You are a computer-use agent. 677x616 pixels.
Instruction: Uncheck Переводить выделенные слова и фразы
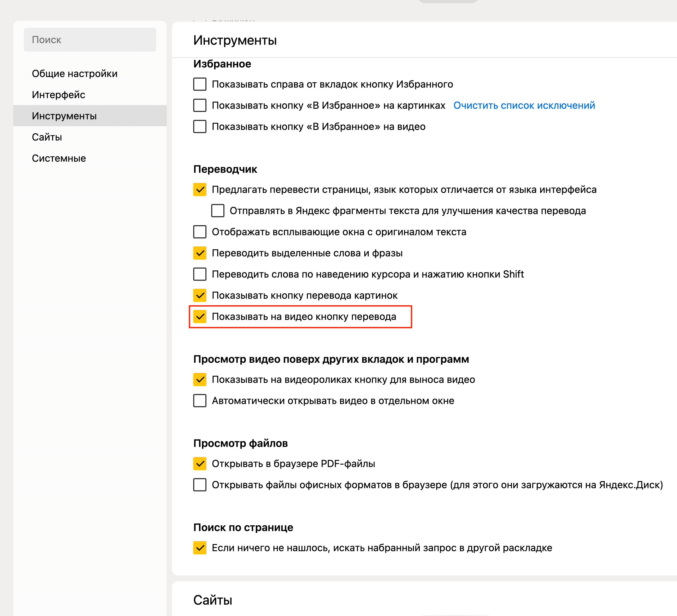tap(200, 253)
